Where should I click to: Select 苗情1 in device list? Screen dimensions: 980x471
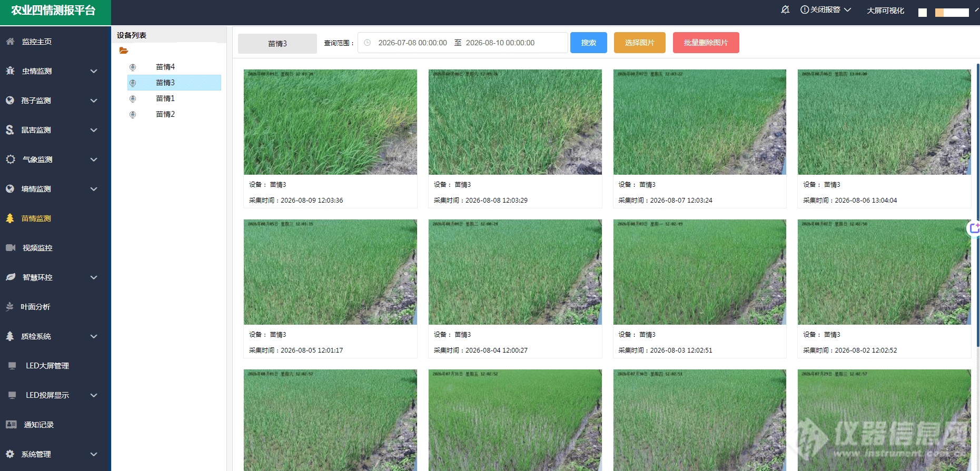click(x=165, y=98)
